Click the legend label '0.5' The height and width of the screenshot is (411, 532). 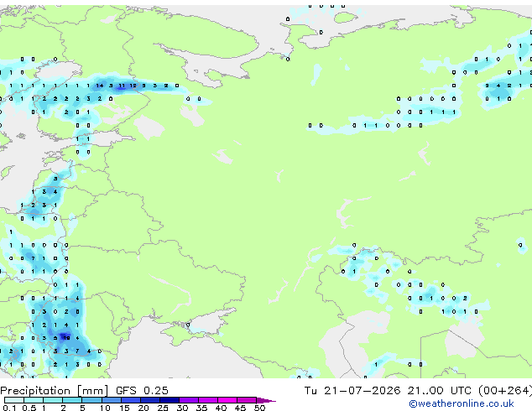pyautogui.click(x=29, y=408)
